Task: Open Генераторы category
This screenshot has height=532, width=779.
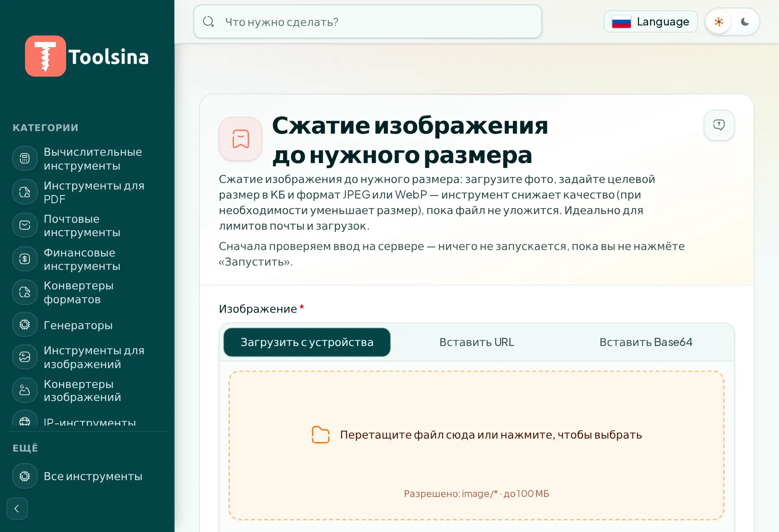Action: click(x=87, y=325)
